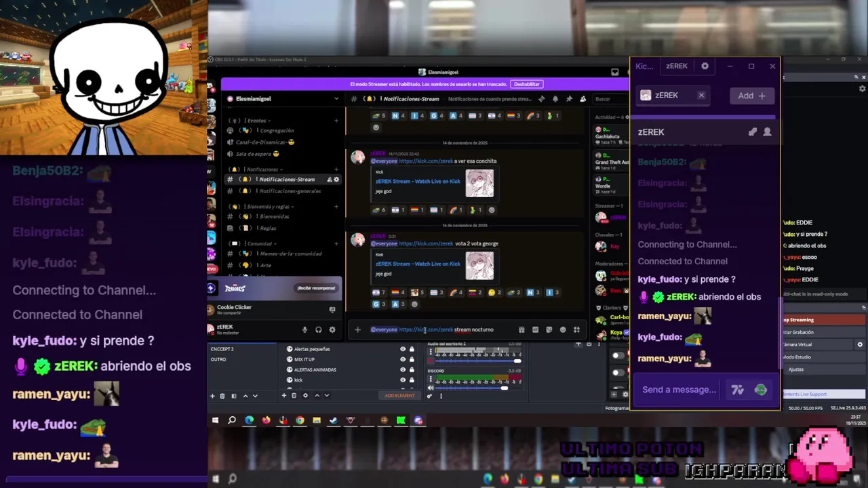Move OBS source down with arrow

click(327, 396)
